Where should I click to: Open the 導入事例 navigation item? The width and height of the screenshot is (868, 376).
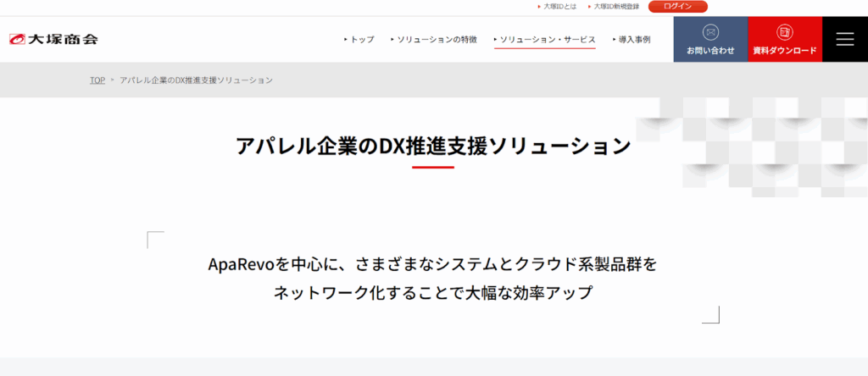[634, 40]
